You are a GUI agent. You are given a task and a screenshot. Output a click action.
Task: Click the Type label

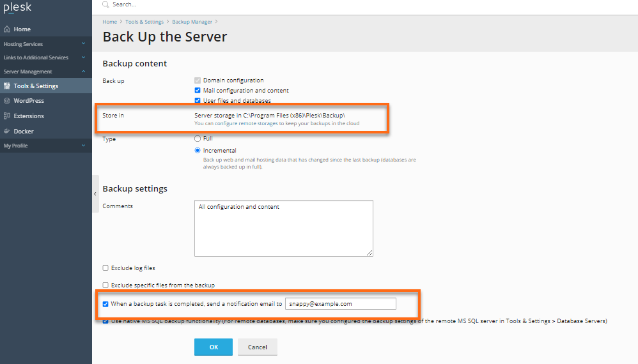click(x=109, y=139)
